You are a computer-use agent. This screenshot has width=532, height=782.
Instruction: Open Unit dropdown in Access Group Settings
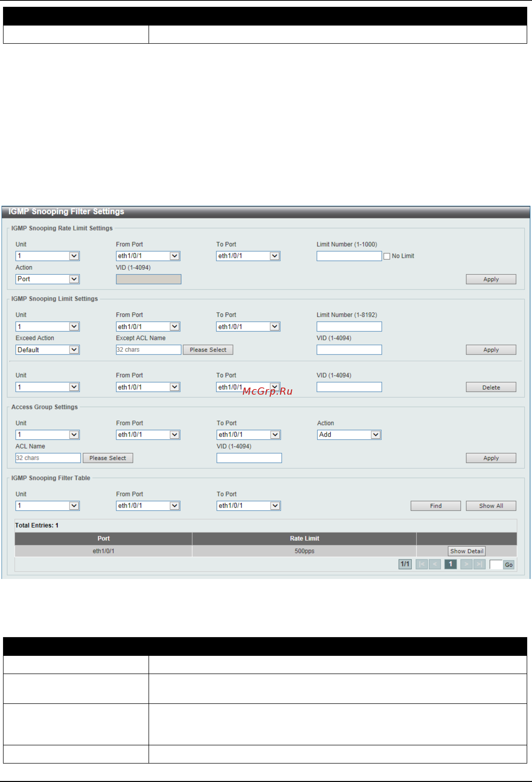point(47,435)
